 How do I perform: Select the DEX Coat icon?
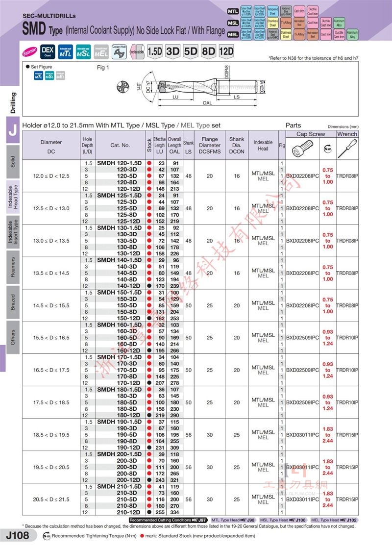point(48,52)
